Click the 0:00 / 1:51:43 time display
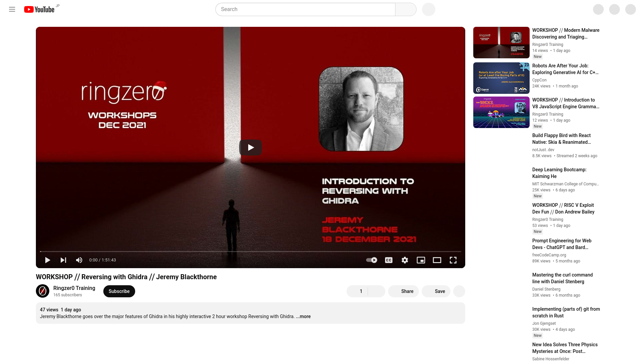This screenshot has width=644, height=362. point(103,260)
